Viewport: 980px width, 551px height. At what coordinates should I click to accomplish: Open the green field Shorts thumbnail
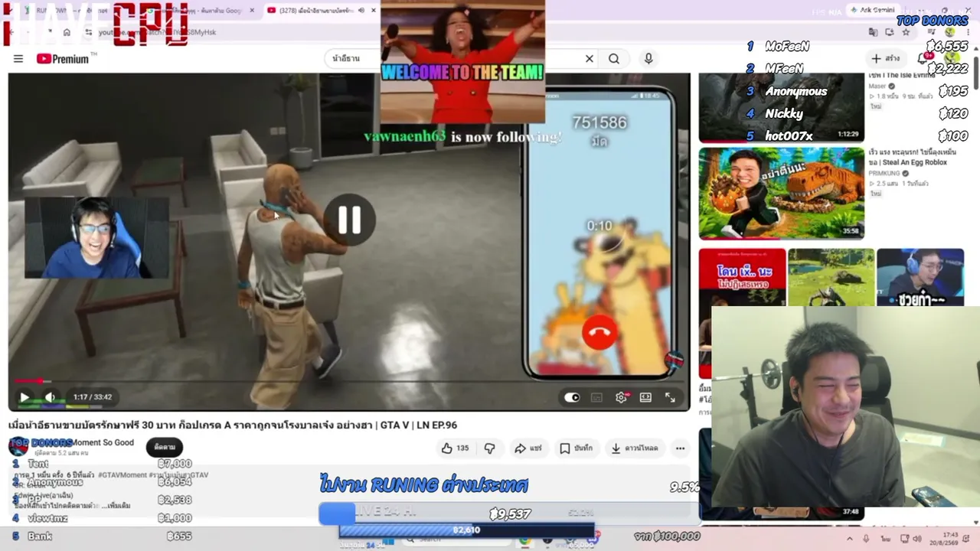[x=831, y=277]
